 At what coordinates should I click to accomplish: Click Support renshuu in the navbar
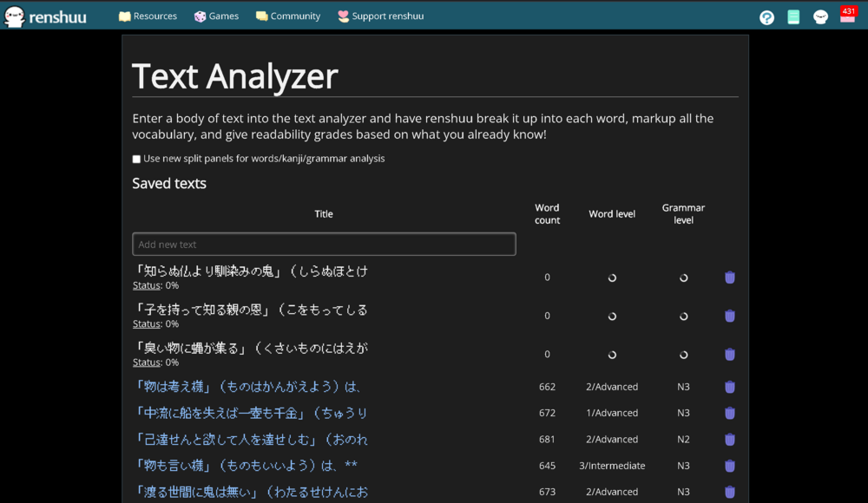[380, 16]
